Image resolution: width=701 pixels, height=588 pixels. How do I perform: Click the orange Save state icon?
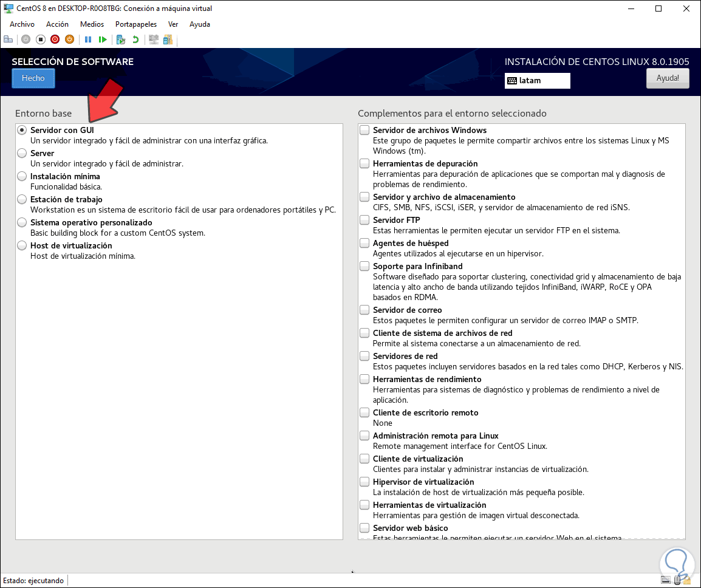69,40
